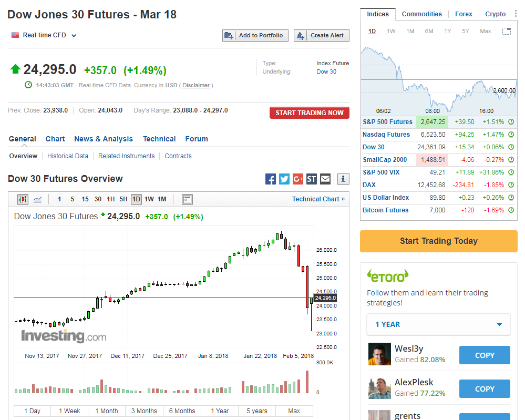
Task: Open Related Instruments link
Action: coord(126,156)
